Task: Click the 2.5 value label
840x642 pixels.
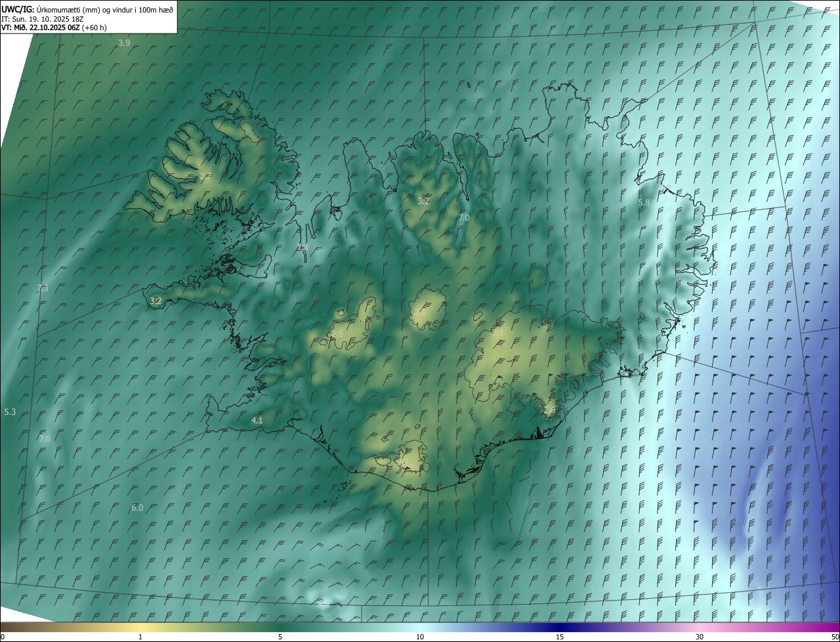Action: pos(337,333)
